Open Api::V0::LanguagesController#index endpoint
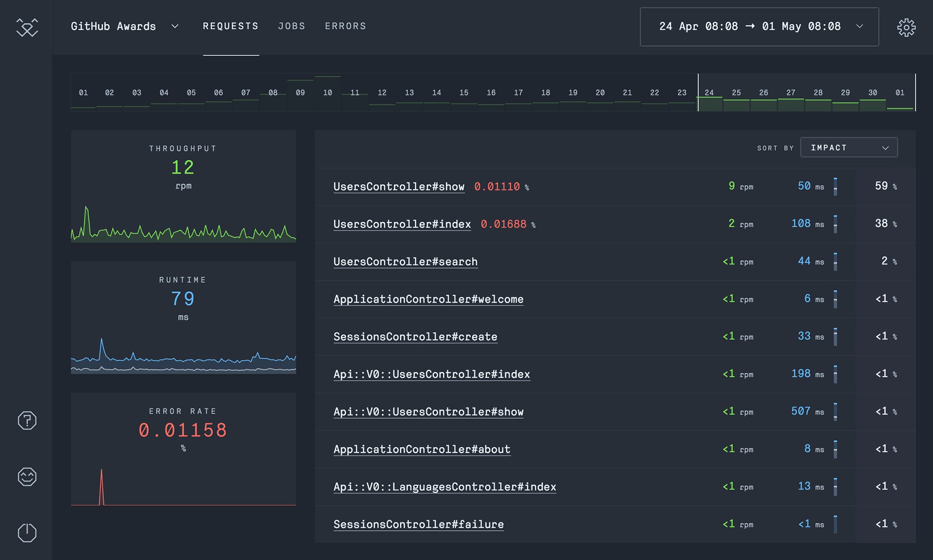 pyautogui.click(x=445, y=487)
